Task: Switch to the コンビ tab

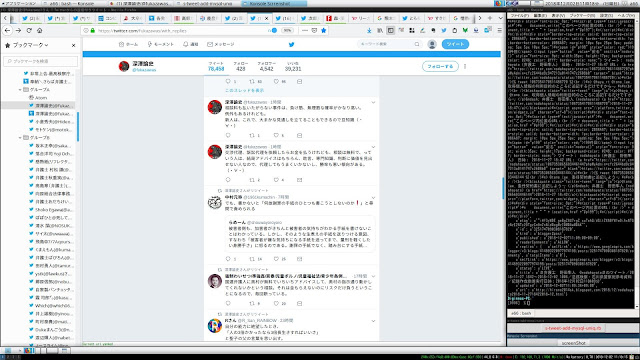Action: click(107, 18)
